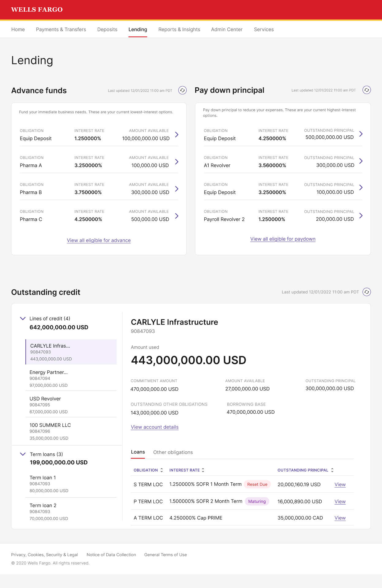This screenshot has width=382, height=588.
Task: Click 16,000,890.00 USD principal cell
Action: tap(300, 502)
